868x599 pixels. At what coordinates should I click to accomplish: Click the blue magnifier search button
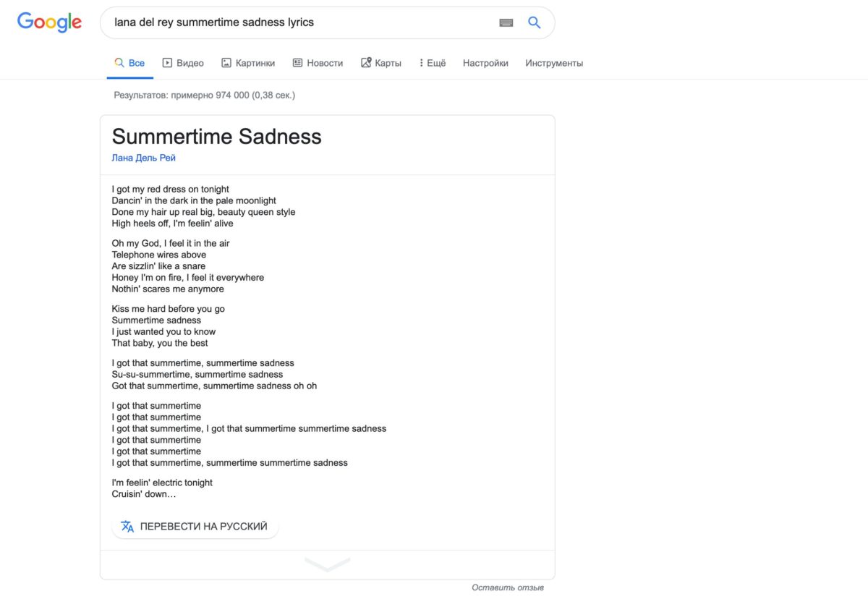coord(535,22)
